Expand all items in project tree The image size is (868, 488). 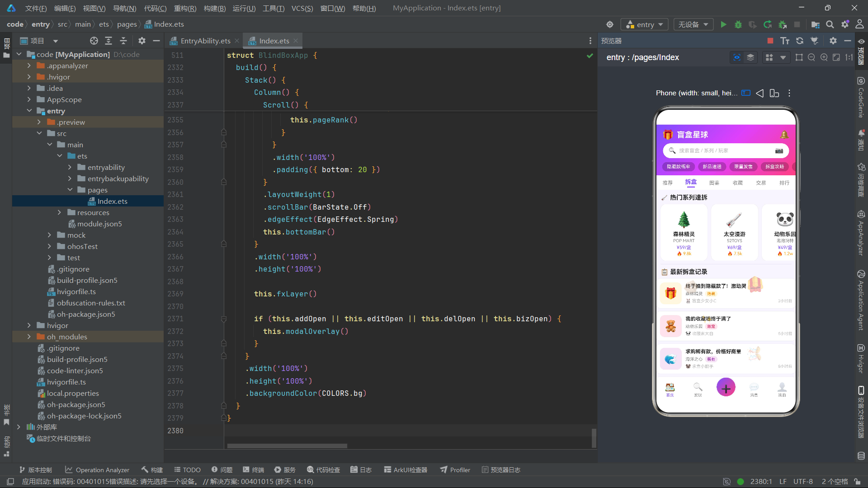108,41
